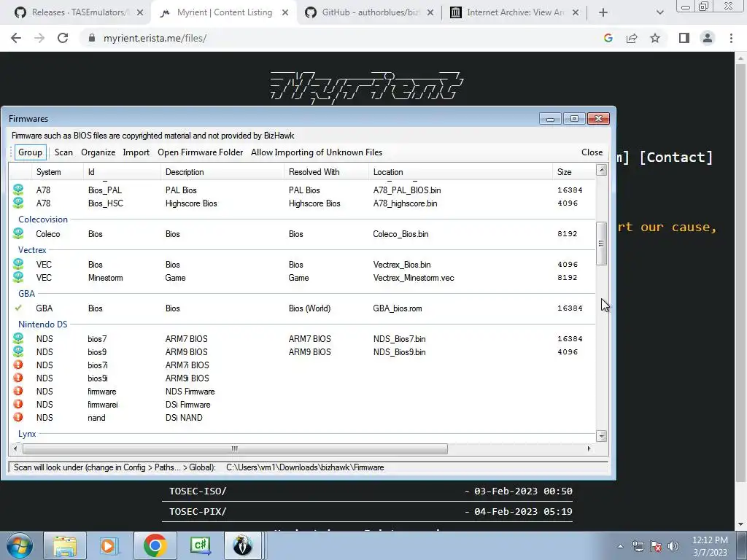Click volume icon in system tray

pyautogui.click(x=673, y=546)
